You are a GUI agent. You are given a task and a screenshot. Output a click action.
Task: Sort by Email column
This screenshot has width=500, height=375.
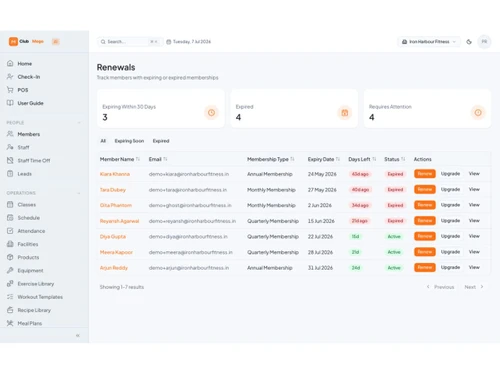point(158,159)
